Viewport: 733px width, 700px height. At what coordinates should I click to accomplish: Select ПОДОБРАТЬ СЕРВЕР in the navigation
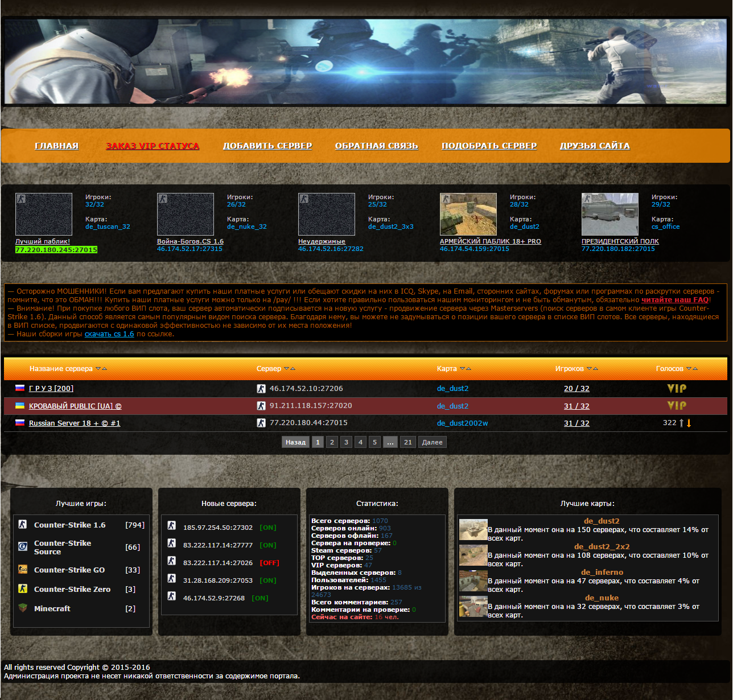pyautogui.click(x=489, y=146)
